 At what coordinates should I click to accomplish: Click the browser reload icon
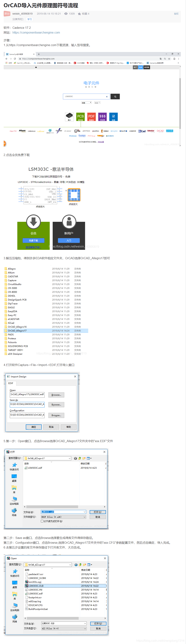[x=15, y=59]
